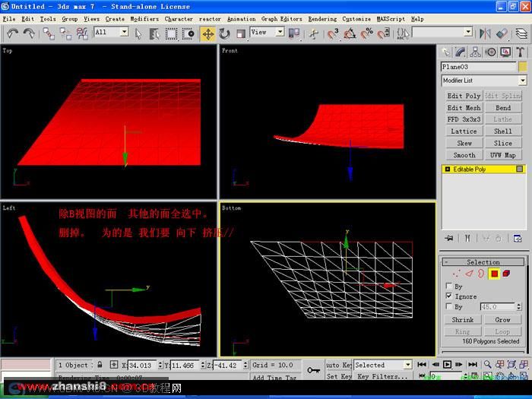Open the Modifiers menu
532x399 pixels.
(144, 19)
